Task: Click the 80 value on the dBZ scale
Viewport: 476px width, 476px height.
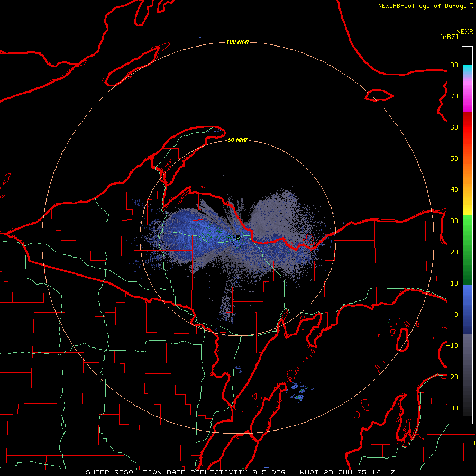Action: 454,65
